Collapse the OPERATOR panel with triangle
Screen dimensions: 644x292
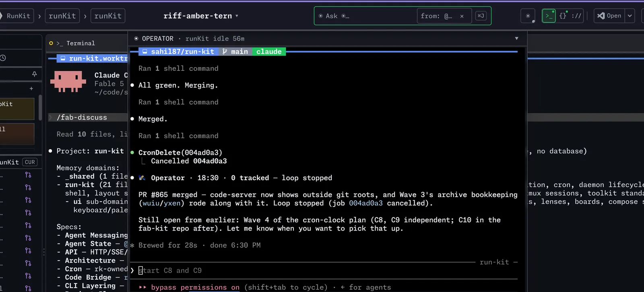(516, 39)
